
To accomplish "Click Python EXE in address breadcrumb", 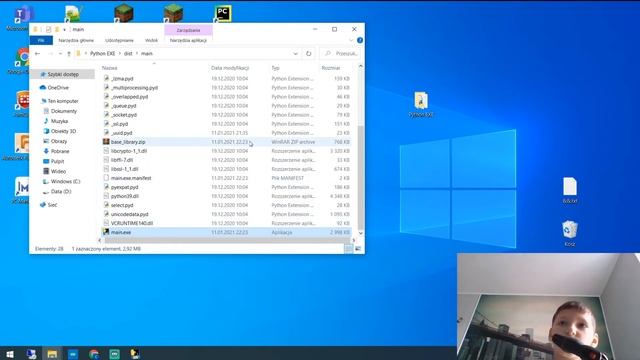I will pos(102,53).
